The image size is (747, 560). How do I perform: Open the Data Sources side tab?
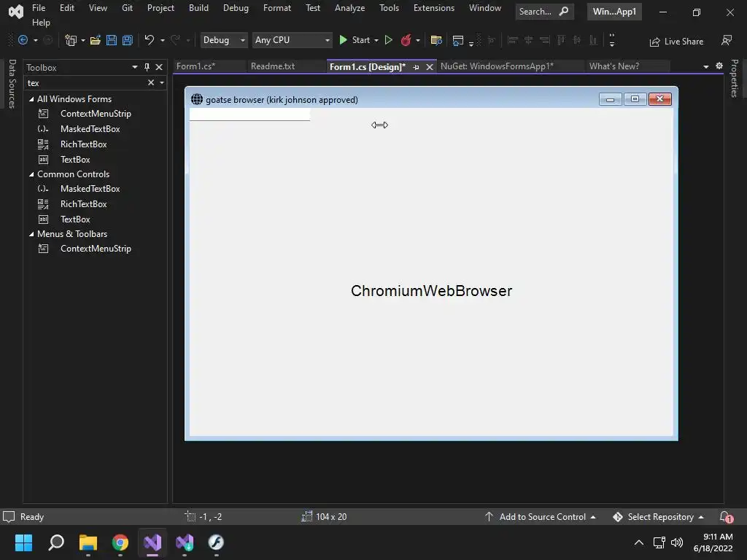[x=12, y=84]
